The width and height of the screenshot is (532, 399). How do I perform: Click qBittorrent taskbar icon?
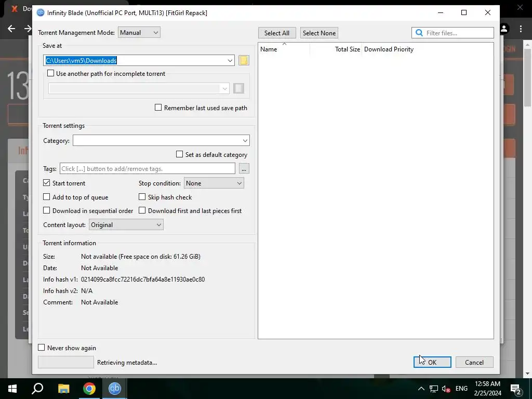click(x=115, y=389)
